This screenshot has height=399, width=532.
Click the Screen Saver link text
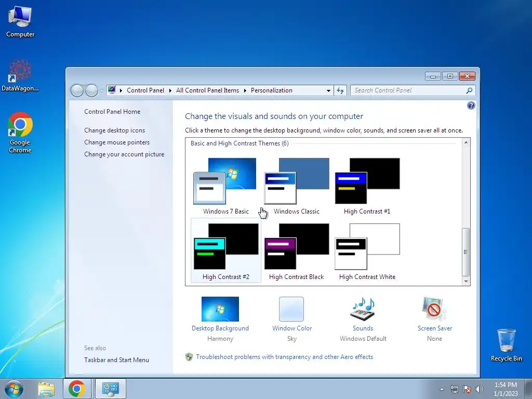pos(435,328)
